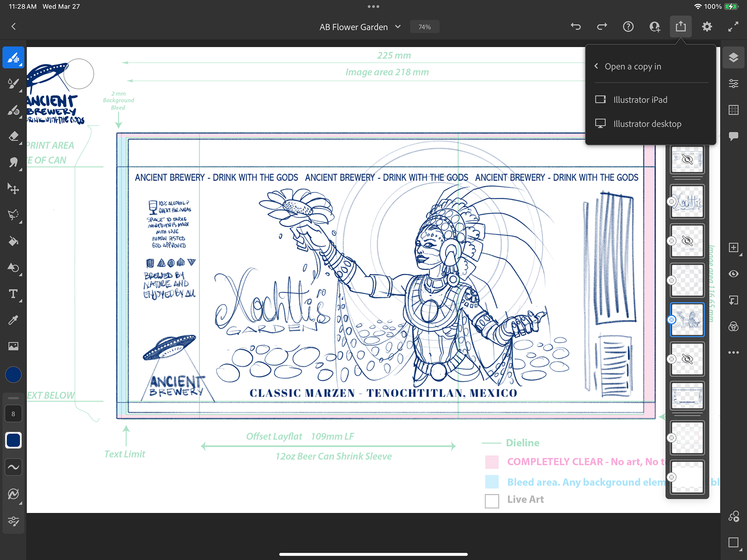Open brush smoothing wave control
This screenshot has height=560, width=747.
(x=13, y=467)
